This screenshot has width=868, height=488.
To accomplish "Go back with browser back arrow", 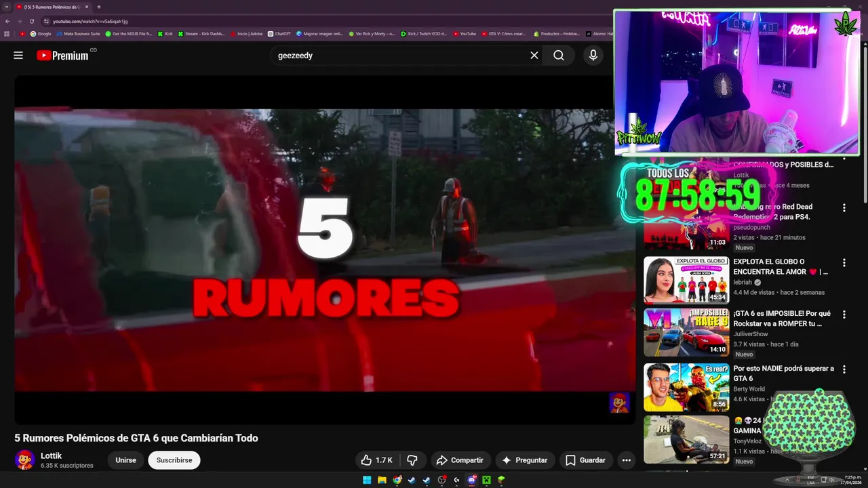I will click(7, 21).
